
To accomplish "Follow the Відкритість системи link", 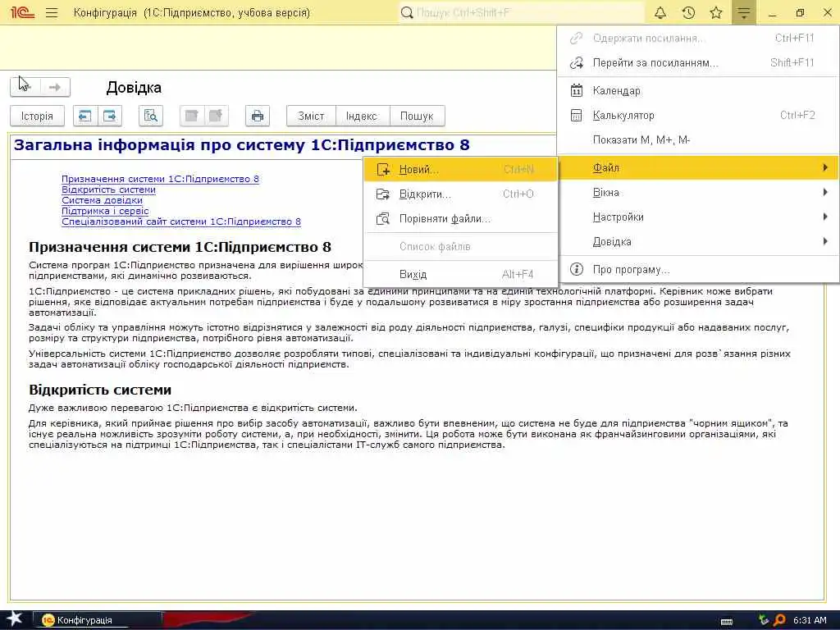I will pyautogui.click(x=108, y=189).
